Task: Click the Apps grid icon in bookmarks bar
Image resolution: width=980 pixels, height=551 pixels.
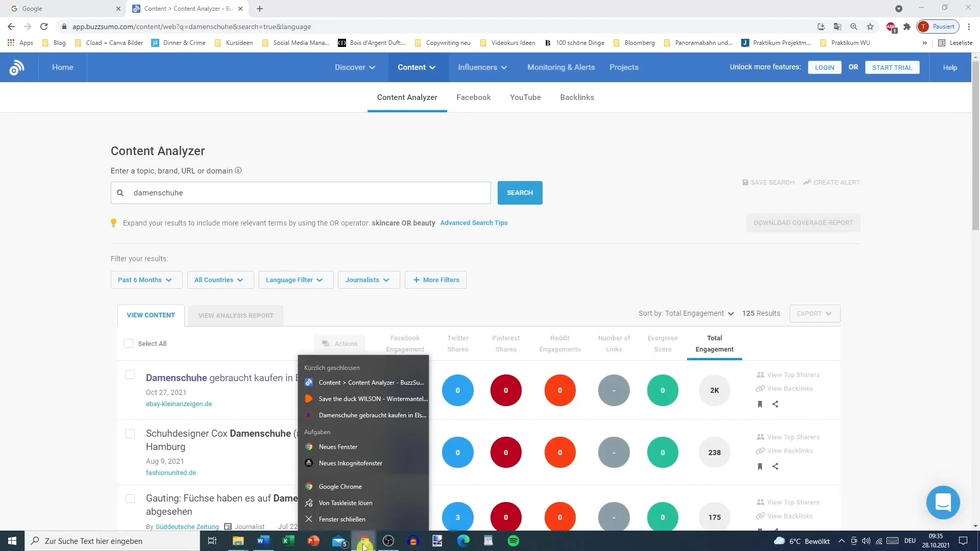Action: pyautogui.click(x=11, y=42)
